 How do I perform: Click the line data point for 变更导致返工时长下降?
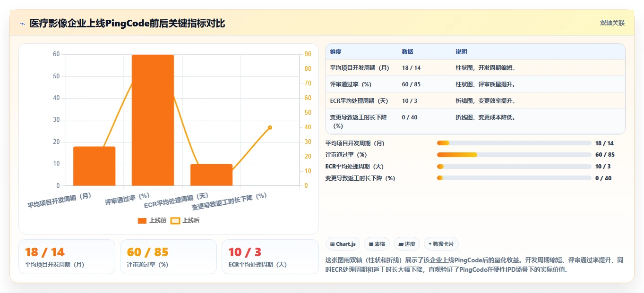[x=270, y=127]
